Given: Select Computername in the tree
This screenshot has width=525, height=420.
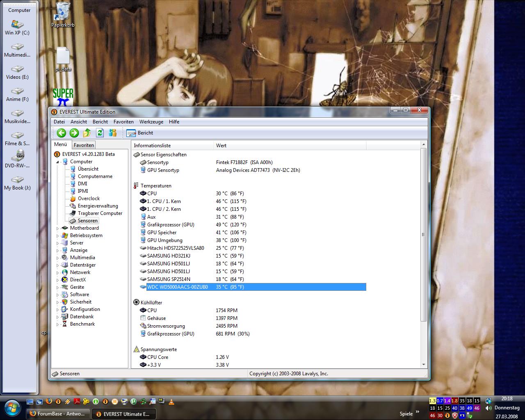Looking at the screenshot, I should tap(95, 176).
